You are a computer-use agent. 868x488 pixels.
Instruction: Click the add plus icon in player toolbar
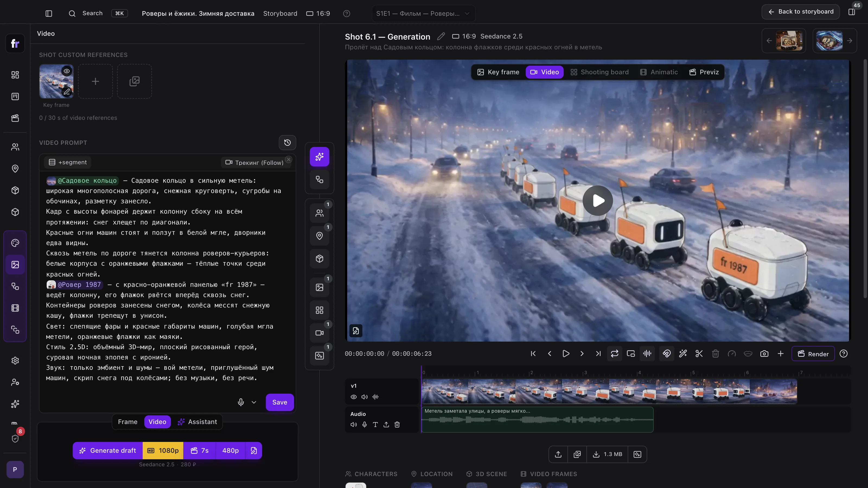(x=780, y=354)
